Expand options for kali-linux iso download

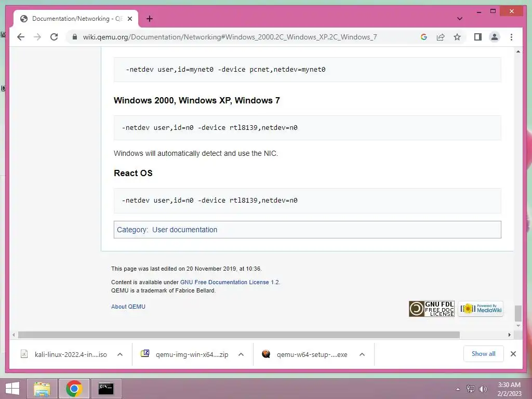point(120,354)
